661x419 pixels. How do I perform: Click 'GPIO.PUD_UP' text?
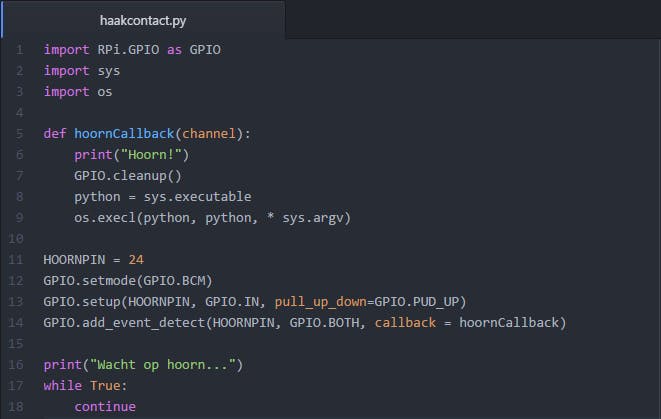coord(416,302)
